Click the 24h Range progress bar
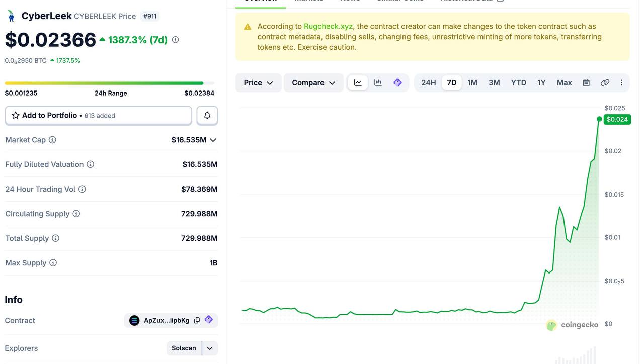Image resolution: width=644 pixels, height=364 pixels. pyautogui.click(x=110, y=83)
